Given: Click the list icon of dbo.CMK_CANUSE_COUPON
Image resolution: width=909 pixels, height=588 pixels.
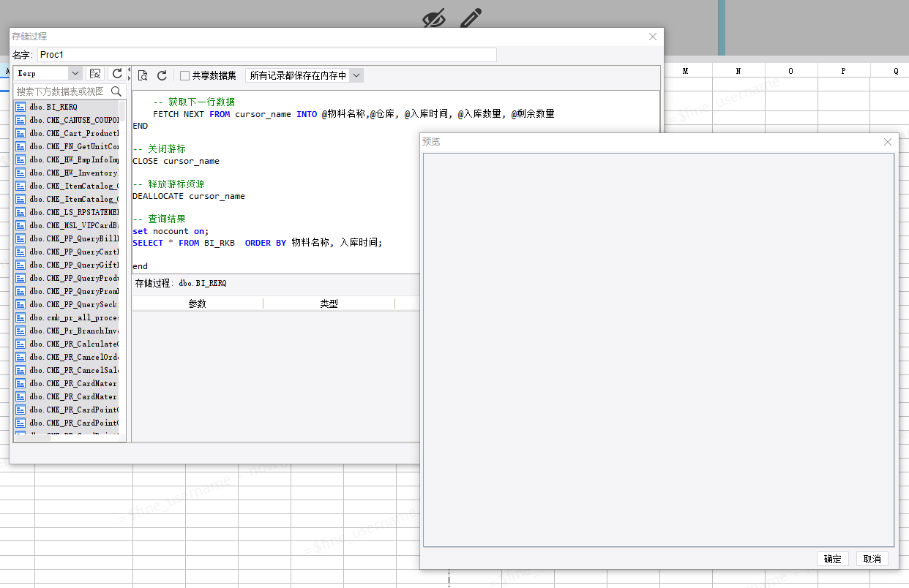Looking at the screenshot, I should (20, 120).
